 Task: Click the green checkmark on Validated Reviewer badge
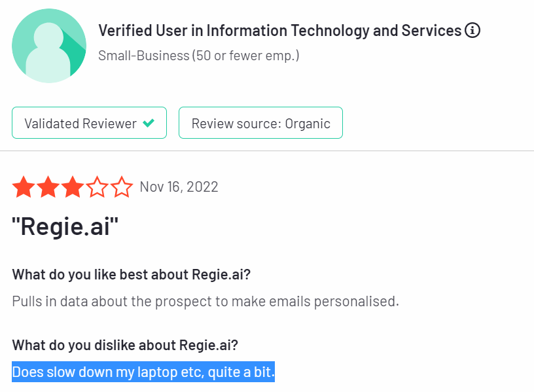[148, 122]
